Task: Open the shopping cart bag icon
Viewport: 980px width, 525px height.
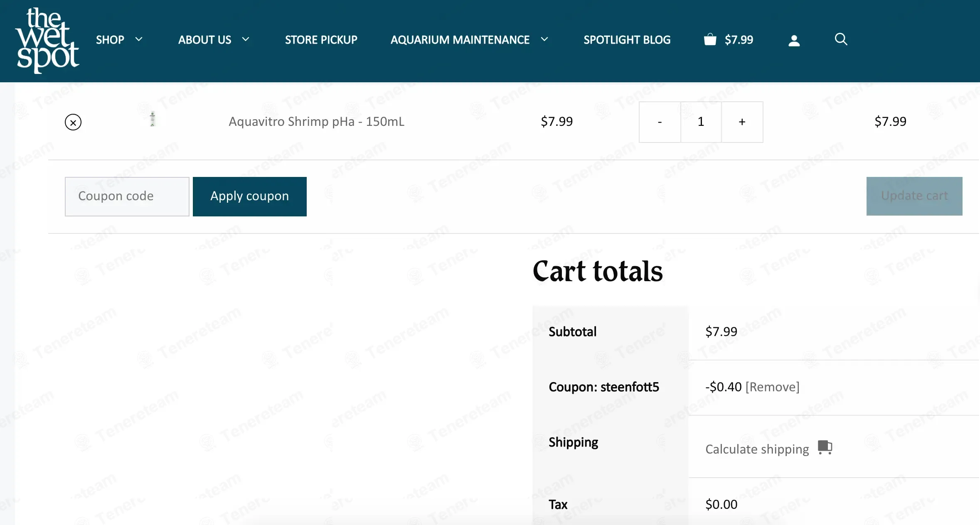Action: pyautogui.click(x=710, y=39)
